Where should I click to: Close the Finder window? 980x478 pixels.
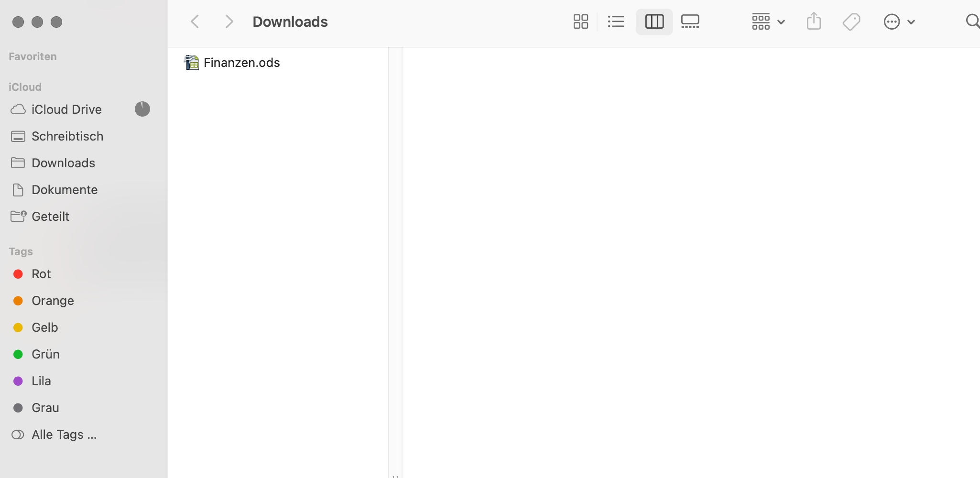[x=18, y=22]
